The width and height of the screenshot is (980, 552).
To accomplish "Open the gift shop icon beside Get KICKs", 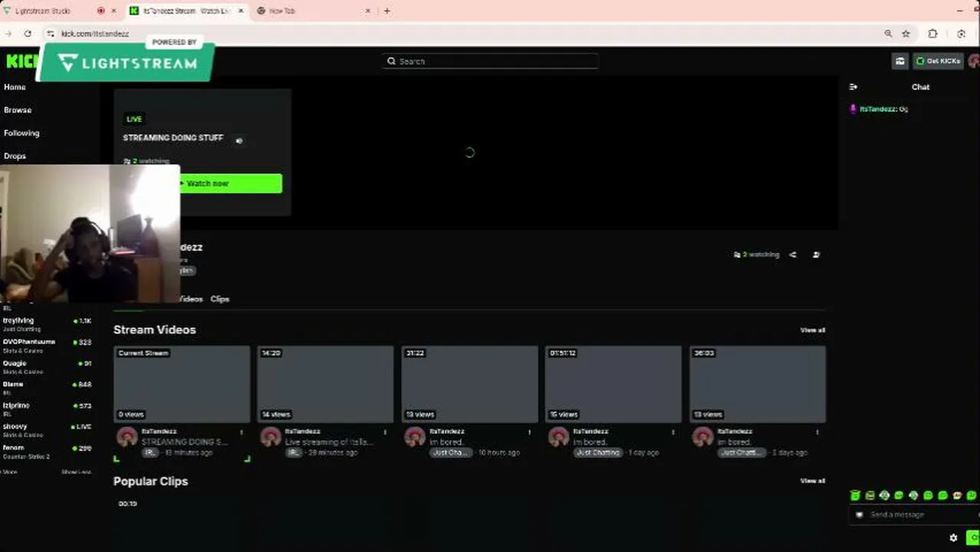I will pyautogui.click(x=900, y=61).
